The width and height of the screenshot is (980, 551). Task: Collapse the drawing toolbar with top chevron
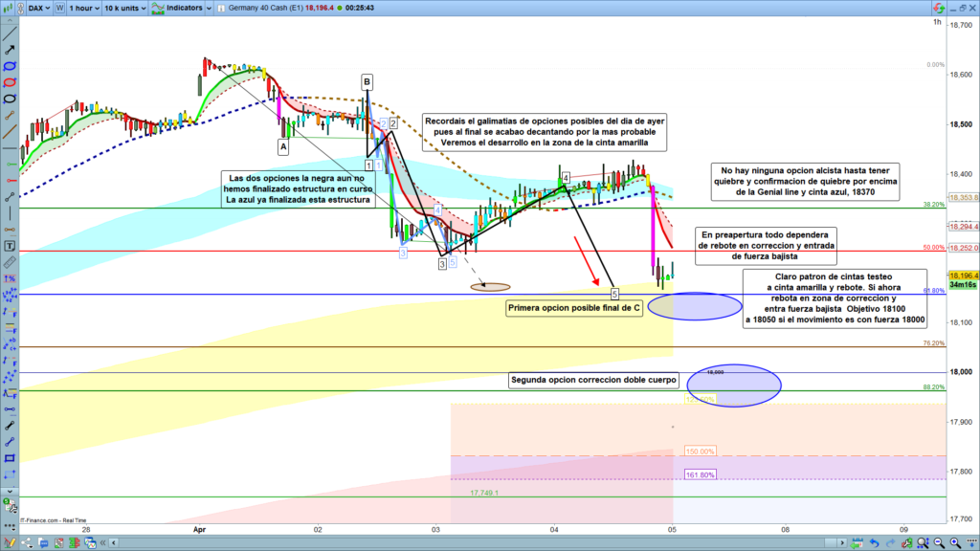coord(10,19)
